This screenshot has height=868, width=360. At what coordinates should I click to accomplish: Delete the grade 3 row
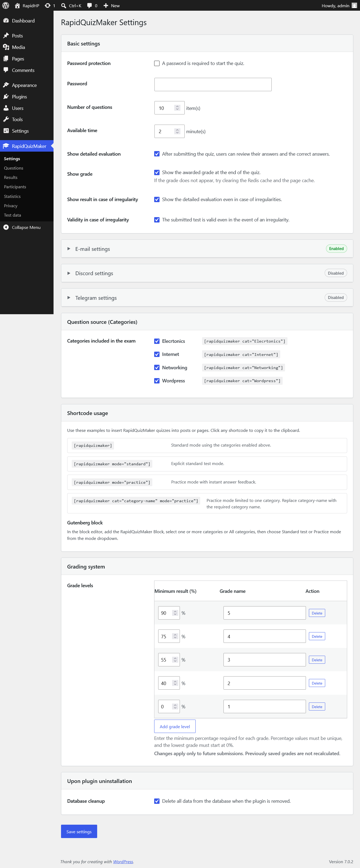pyautogui.click(x=317, y=660)
